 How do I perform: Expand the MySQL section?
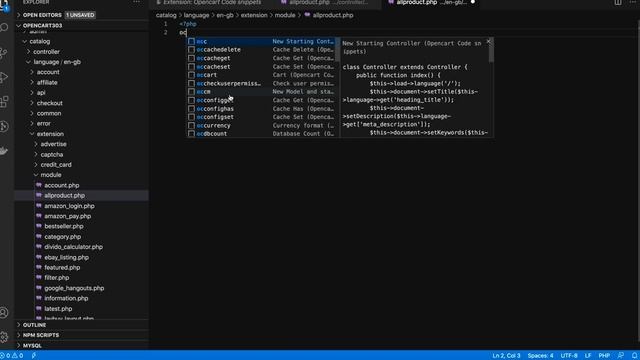[32, 345]
